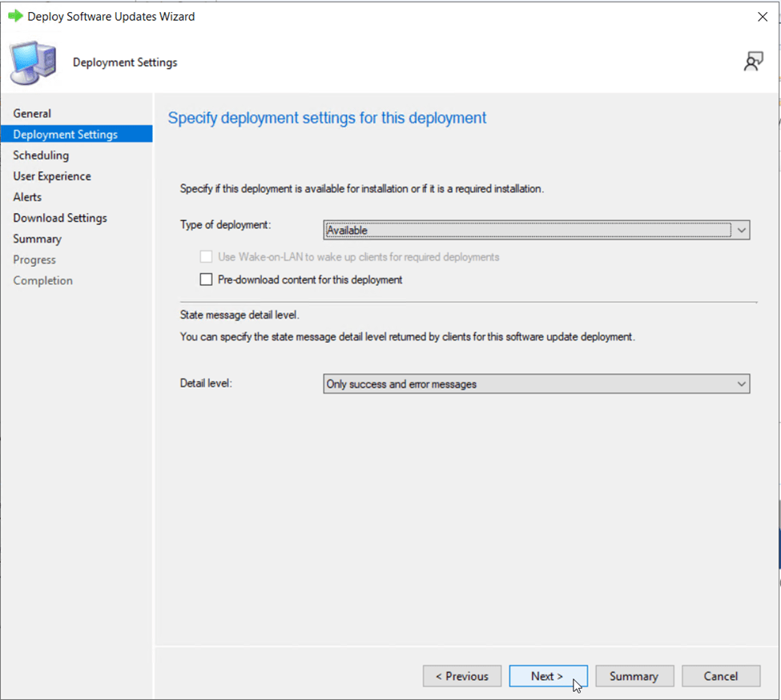The height and width of the screenshot is (700, 781).
Task: Click the computer Deployment Settings header icon
Action: coord(33,62)
